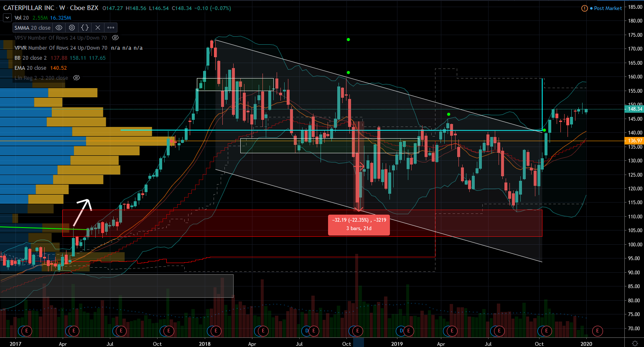Click the close price value C148.34
This screenshot has height=347, width=644.
click(x=181, y=8)
